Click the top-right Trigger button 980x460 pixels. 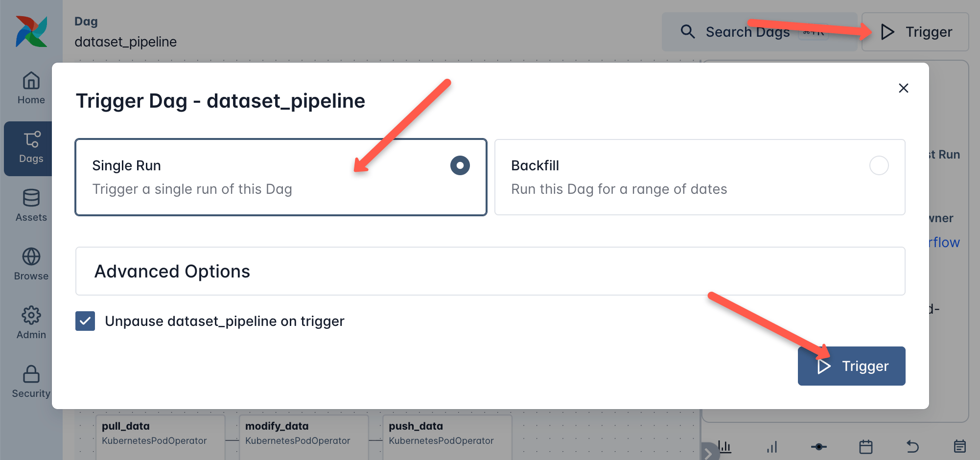click(915, 32)
